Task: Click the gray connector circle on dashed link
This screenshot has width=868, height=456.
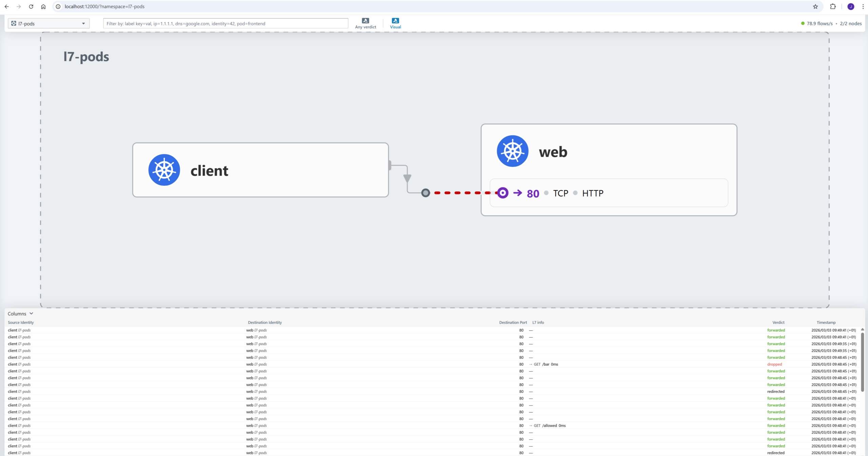Action: pyautogui.click(x=426, y=193)
